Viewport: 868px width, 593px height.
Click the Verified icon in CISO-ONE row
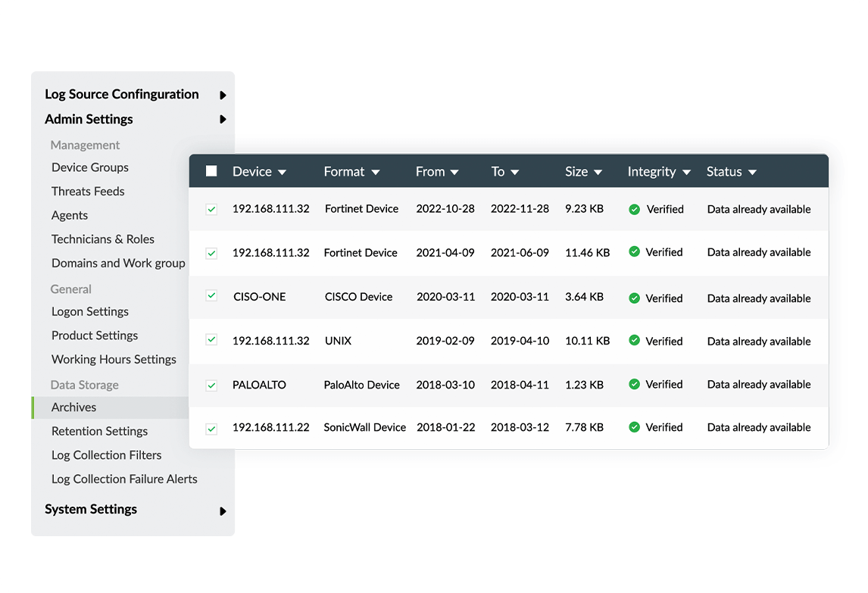[635, 298]
